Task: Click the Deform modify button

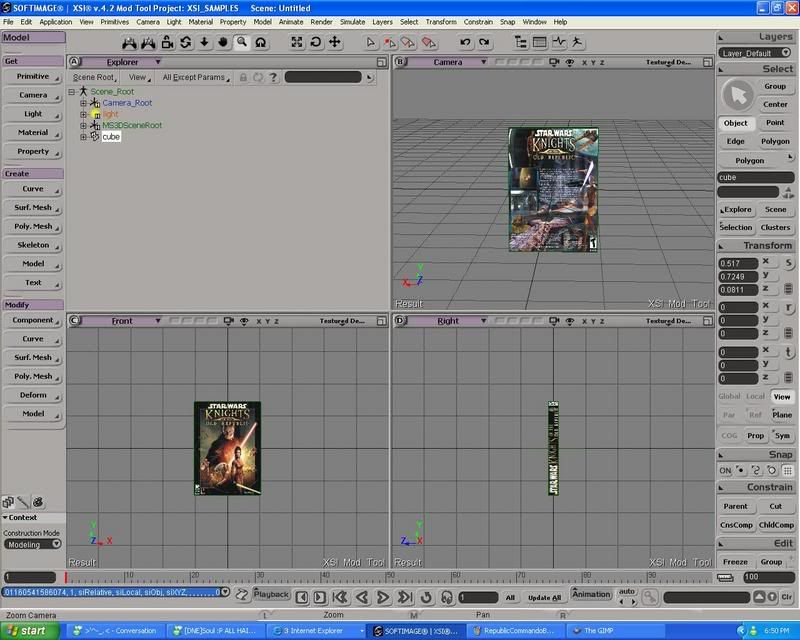Action: (33, 395)
